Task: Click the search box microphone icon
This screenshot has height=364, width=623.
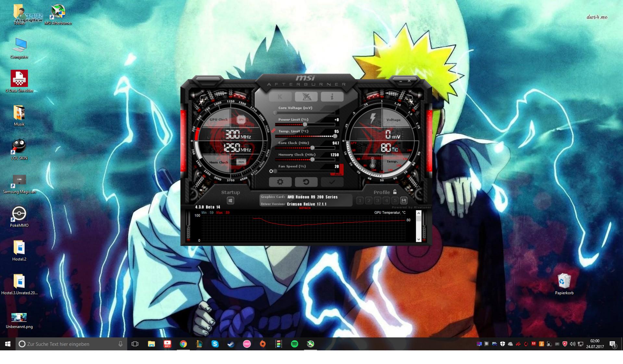Action: click(x=120, y=344)
